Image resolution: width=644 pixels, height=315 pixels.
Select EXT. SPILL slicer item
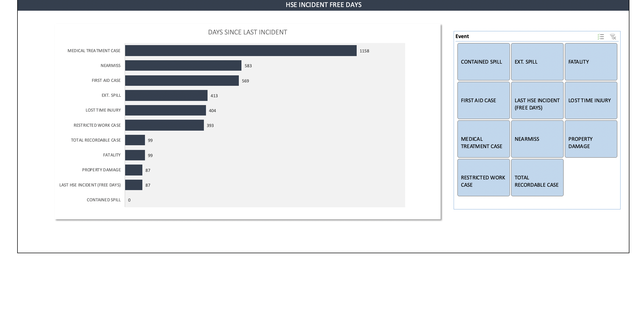point(537,62)
